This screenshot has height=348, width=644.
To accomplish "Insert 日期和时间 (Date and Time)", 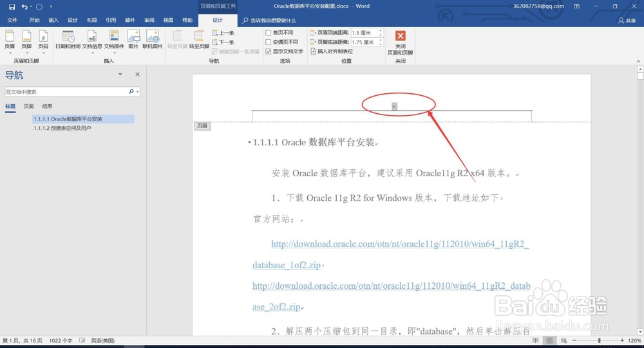I will tap(68, 39).
